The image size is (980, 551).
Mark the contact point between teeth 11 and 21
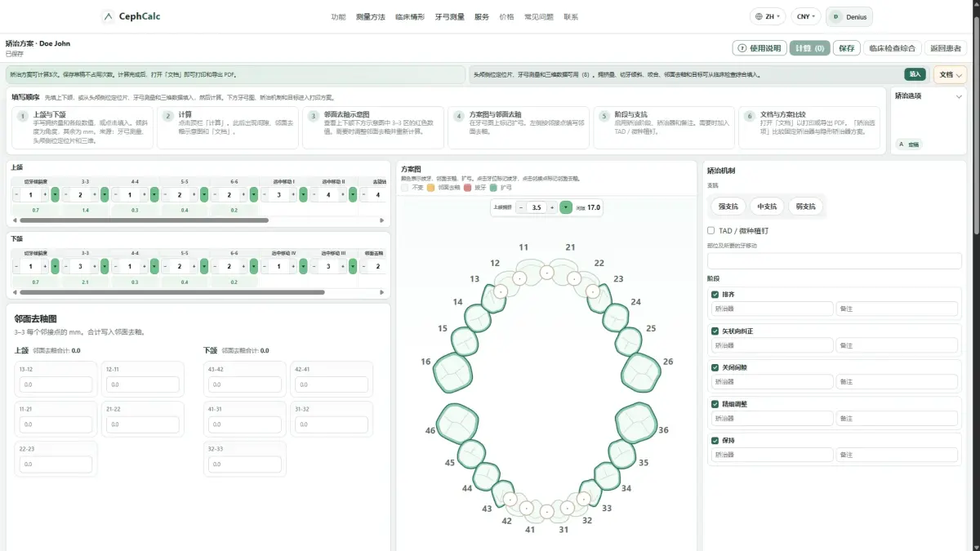coord(547,273)
